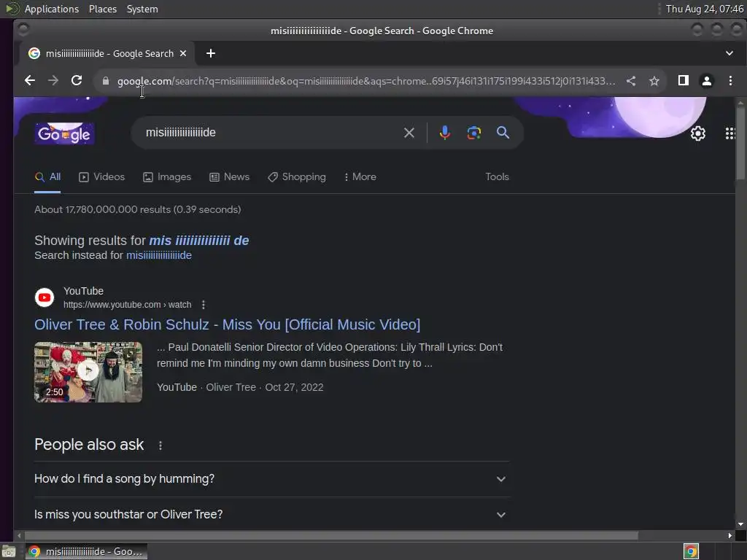Screen dimensions: 747x560
Task: Click the Chrome icon in bottom tray
Action: click(691, 551)
